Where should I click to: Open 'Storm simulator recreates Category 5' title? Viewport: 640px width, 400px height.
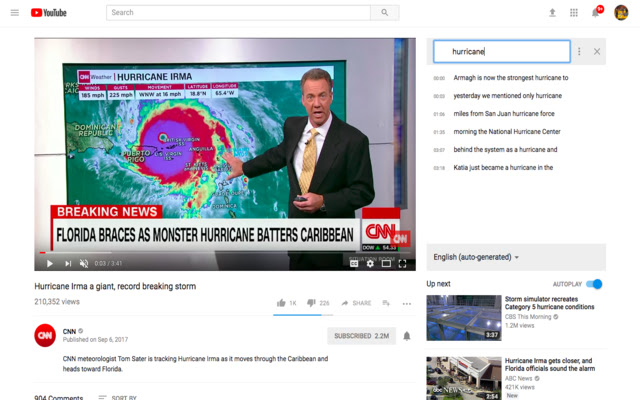[549, 303]
